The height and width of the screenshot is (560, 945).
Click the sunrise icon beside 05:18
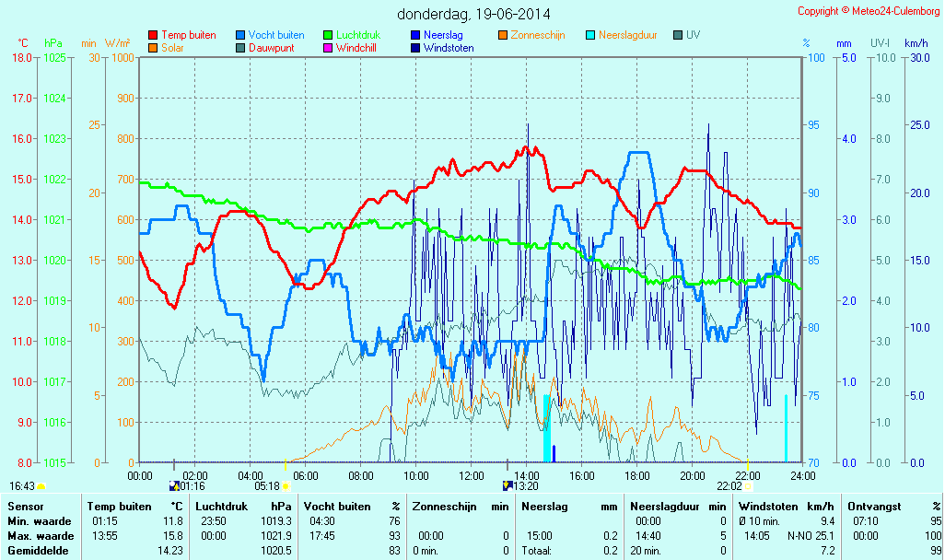[286, 485]
